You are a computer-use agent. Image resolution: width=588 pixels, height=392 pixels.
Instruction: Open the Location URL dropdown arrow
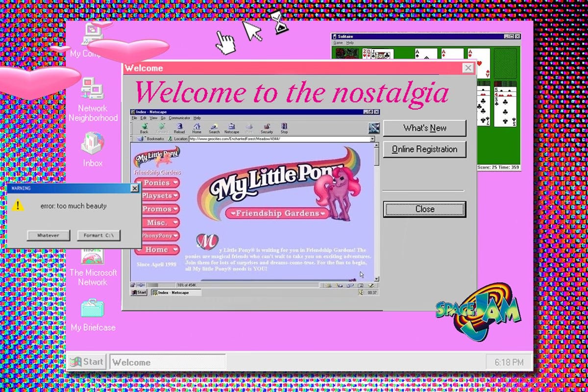[372, 139]
